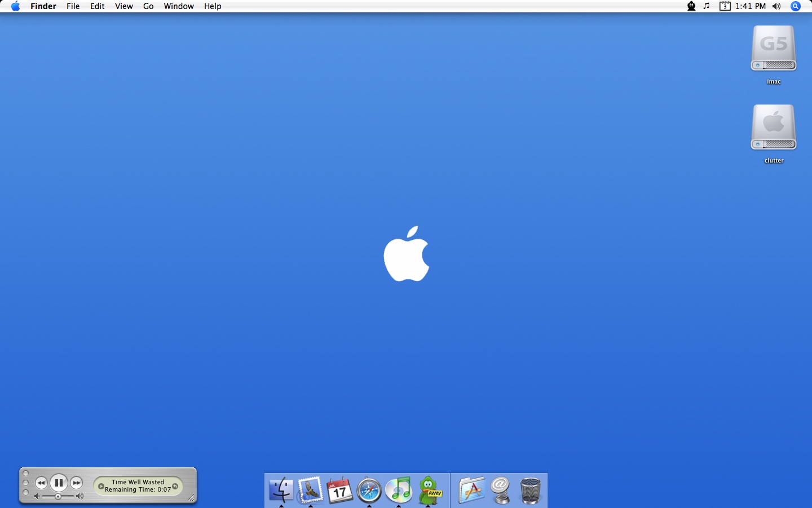This screenshot has height=508, width=812.
Task: Click the calendar status icon in menu bar
Action: pos(725,6)
